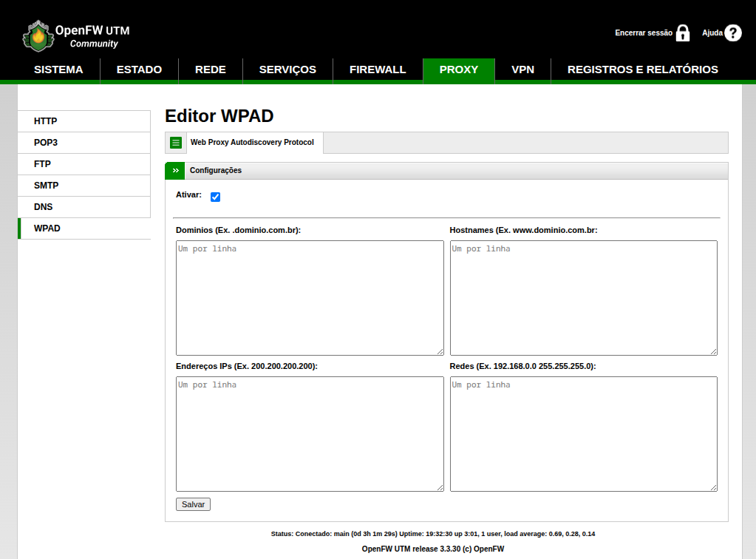The height and width of the screenshot is (559, 756).
Task: Click the padlock icon to end session
Action: [683, 33]
